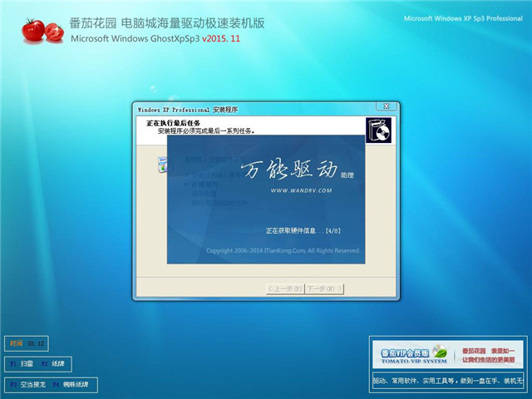
Task: Click the disabled 上一步 back button
Action: tap(285, 288)
